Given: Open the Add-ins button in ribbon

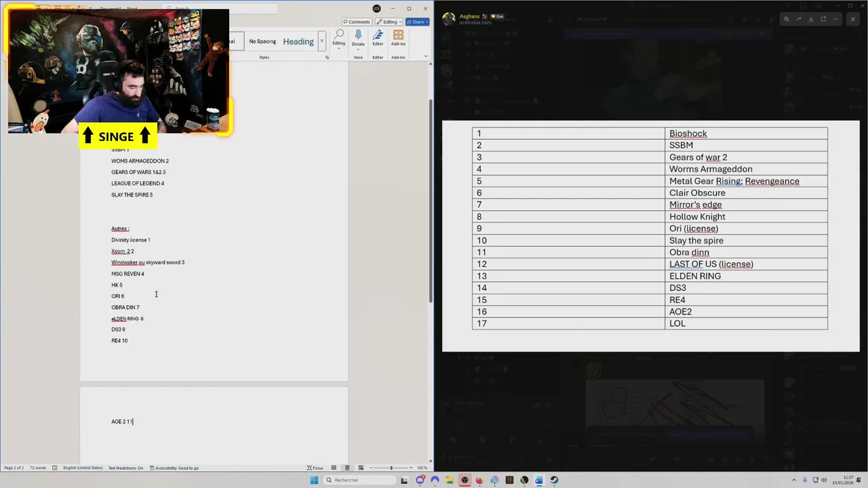Looking at the screenshot, I should tap(398, 38).
